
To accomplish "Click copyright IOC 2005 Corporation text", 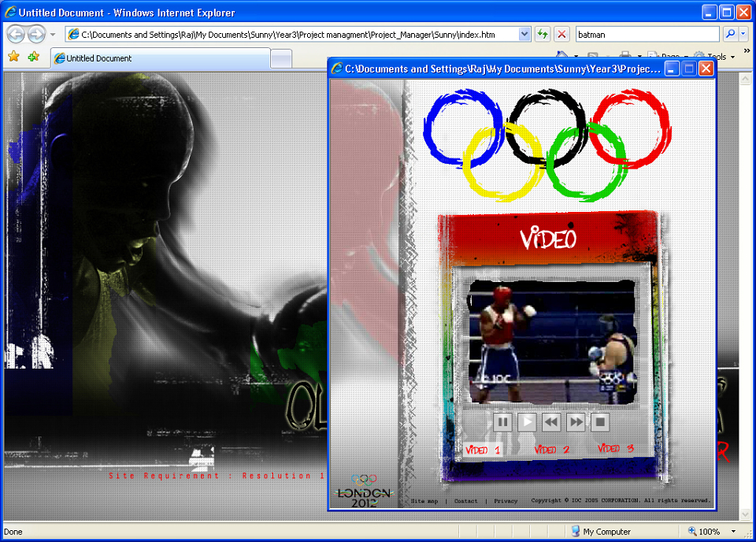I will [x=621, y=500].
